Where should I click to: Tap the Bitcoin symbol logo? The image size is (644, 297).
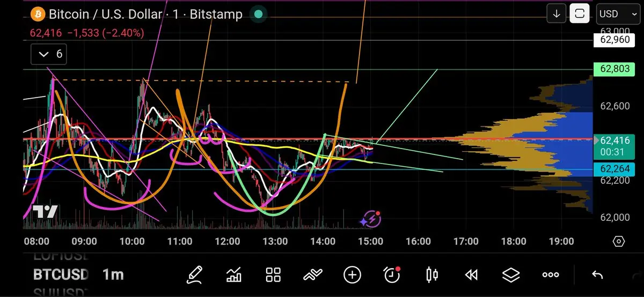pos(38,14)
